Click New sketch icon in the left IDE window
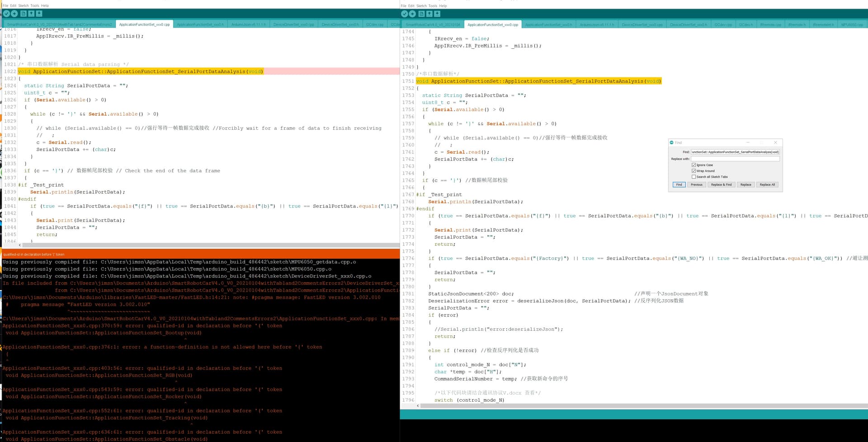Viewport: 868px width, 442px height. click(x=24, y=14)
